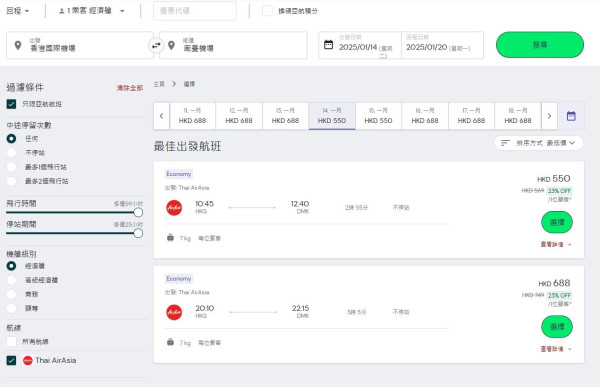This screenshot has height=387, width=600.
Task: Select the 16 January date tab
Action: pyautogui.click(x=425, y=116)
